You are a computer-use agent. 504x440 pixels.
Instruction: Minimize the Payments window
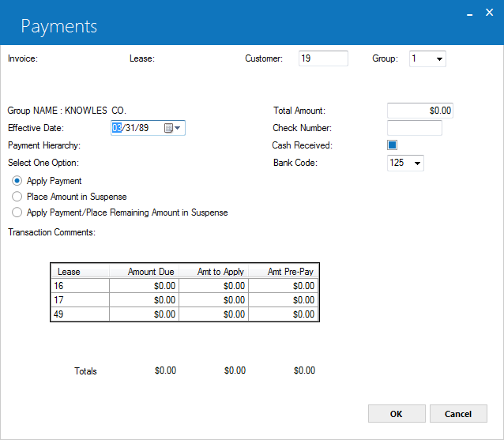(x=469, y=13)
